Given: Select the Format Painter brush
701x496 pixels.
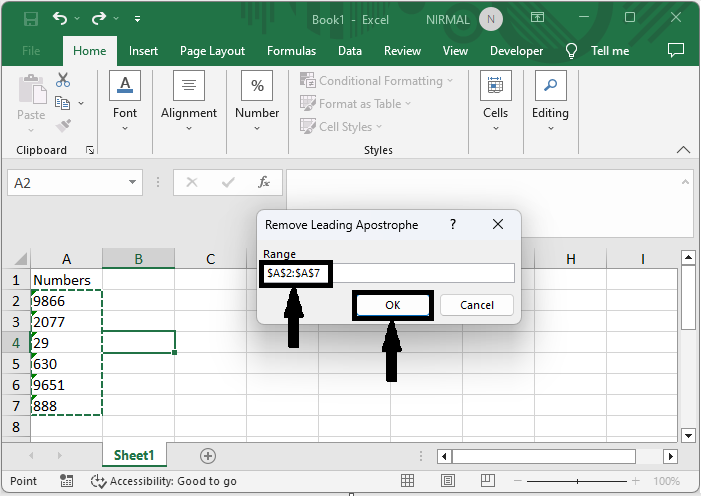Looking at the screenshot, I should pyautogui.click(x=63, y=126).
